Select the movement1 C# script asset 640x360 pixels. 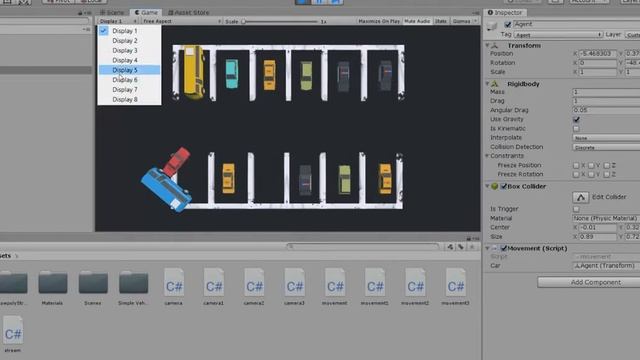[x=375, y=287]
